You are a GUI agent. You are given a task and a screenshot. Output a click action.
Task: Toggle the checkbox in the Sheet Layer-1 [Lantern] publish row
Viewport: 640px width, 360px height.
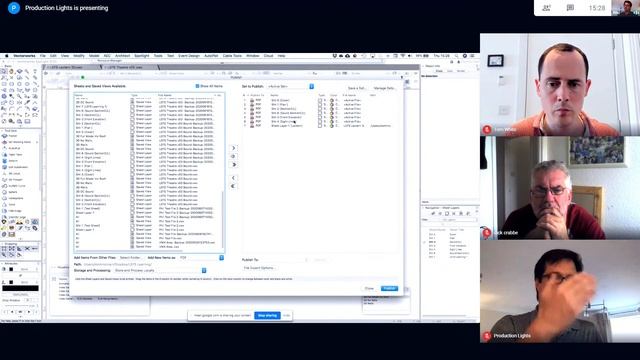pos(320,126)
